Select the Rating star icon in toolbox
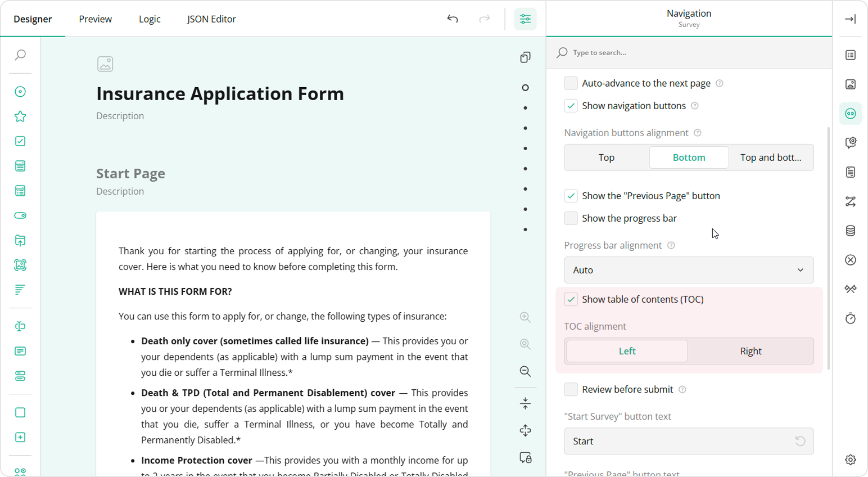Viewport: 868px width, 477px height. (20, 116)
